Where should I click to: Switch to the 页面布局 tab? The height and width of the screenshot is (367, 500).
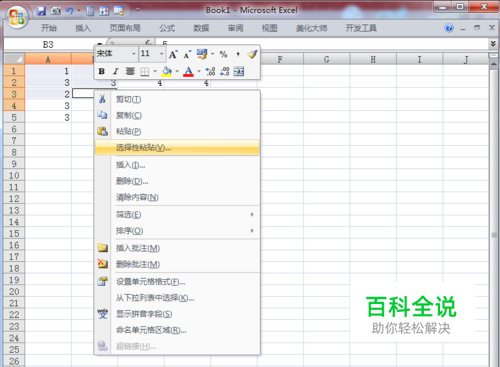pos(125,28)
